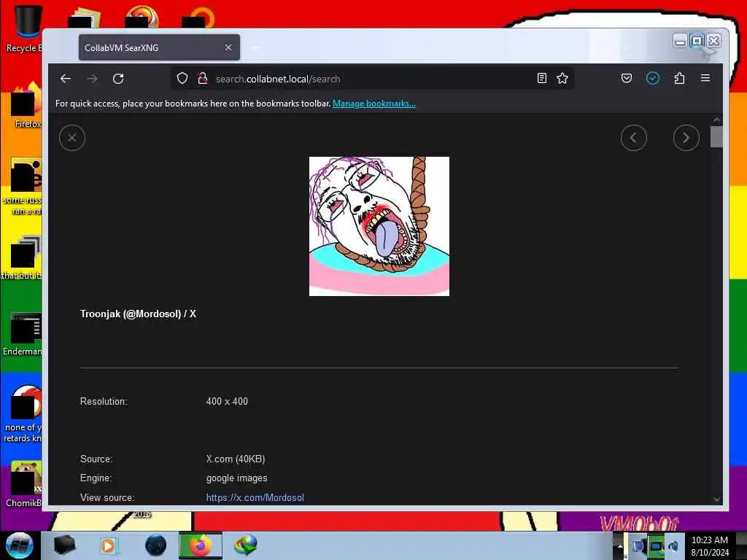Open the black box taskbar icon
Image resolution: width=747 pixels, height=560 pixels.
point(64,545)
